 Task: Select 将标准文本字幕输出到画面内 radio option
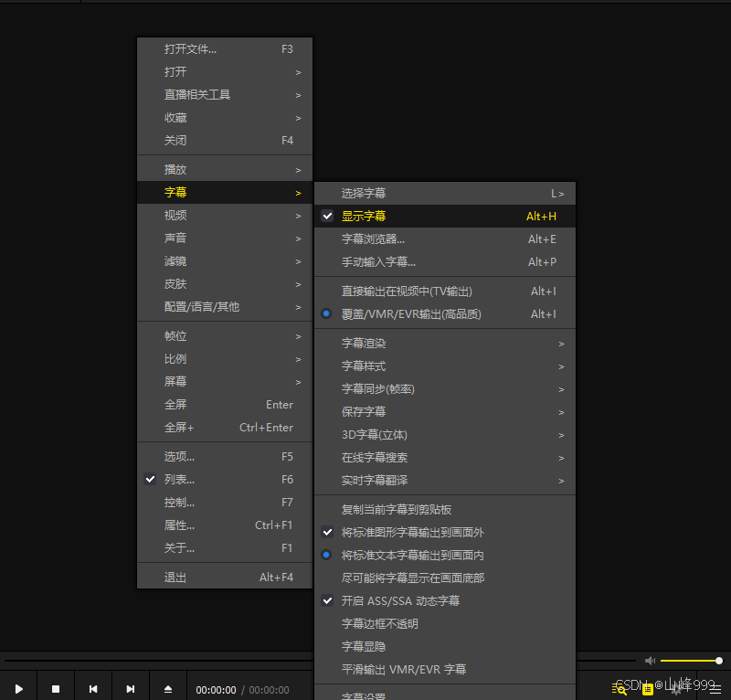coord(445,555)
